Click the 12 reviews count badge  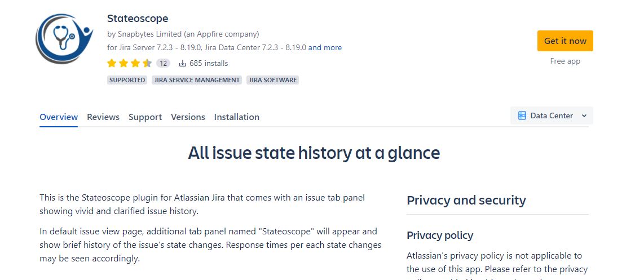click(163, 63)
